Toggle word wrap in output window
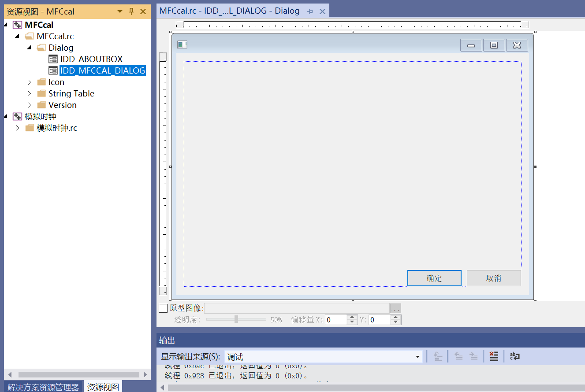The height and width of the screenshot is (392, 585). coord(514,357)
